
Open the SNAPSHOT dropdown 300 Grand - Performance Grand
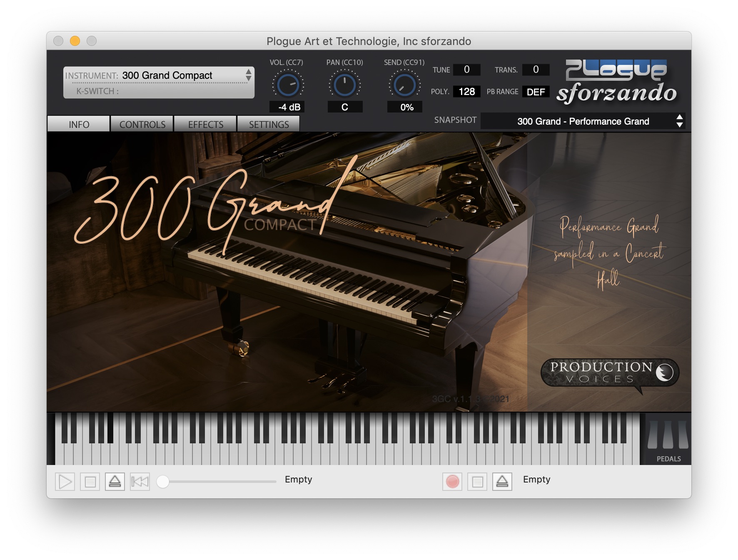point(583,121)
